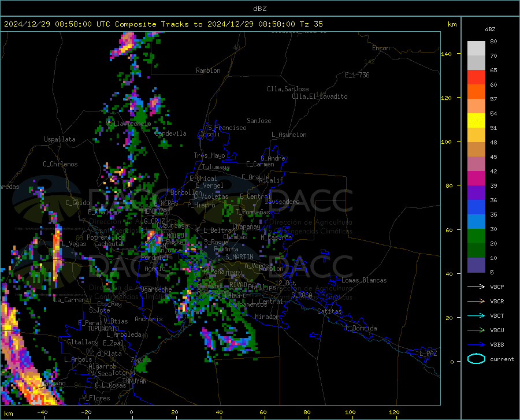Select the bright green swatch in dBZ scale
520x420 pixels.
click(476, 236)
